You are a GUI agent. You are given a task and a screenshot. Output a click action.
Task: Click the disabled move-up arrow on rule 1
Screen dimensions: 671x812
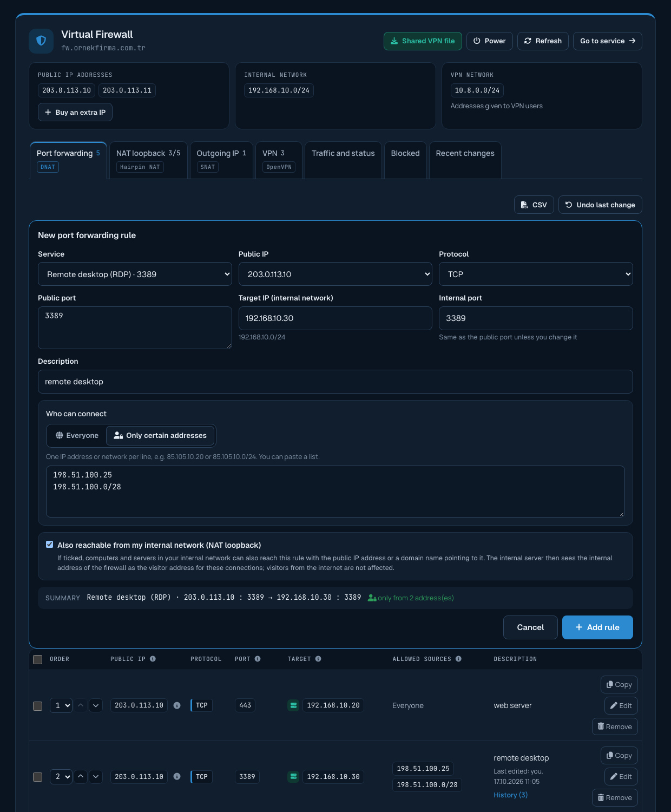[x=81, y=705]
